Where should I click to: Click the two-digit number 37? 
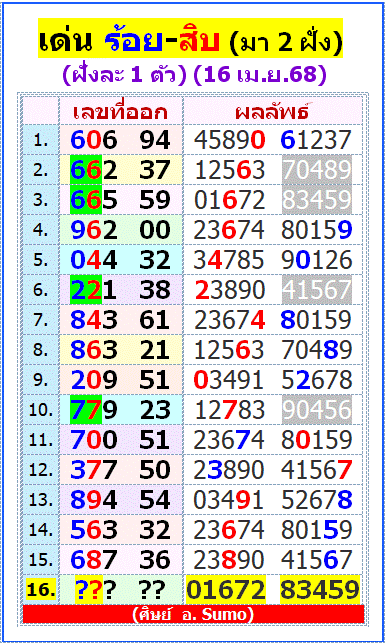[155, 170]
